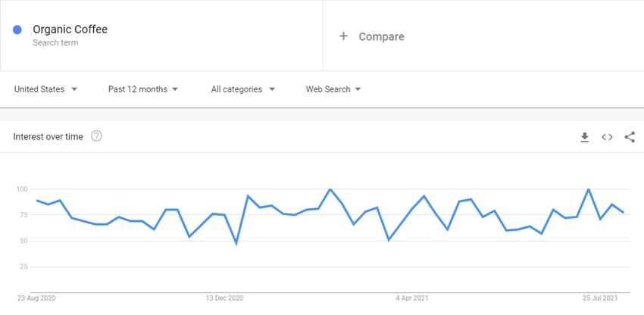Screen dimensions: 644x315
Task: Click the Interest over time heading
Action: (x=48, y=137)
